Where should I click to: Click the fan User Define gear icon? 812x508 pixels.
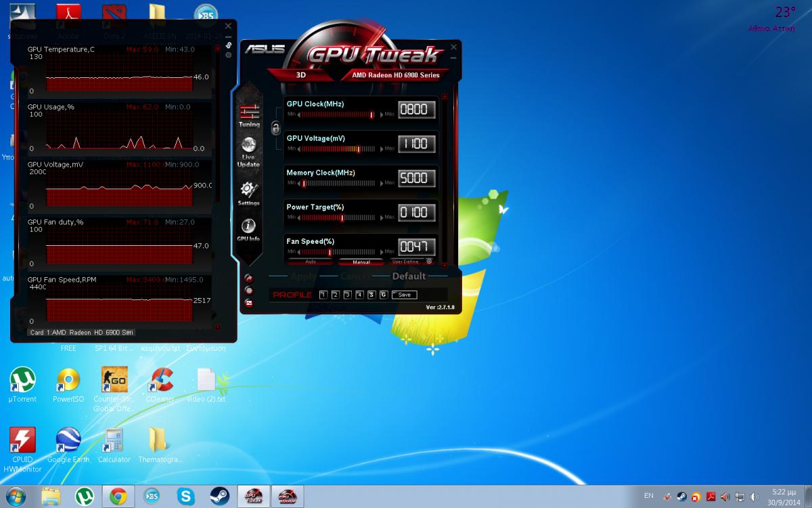coord(429,261)
